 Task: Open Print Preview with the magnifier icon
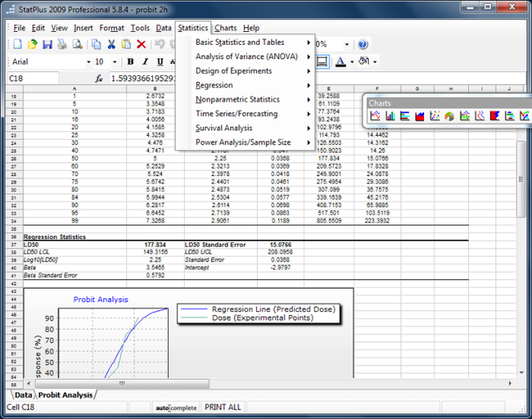(x=78, y=44)
